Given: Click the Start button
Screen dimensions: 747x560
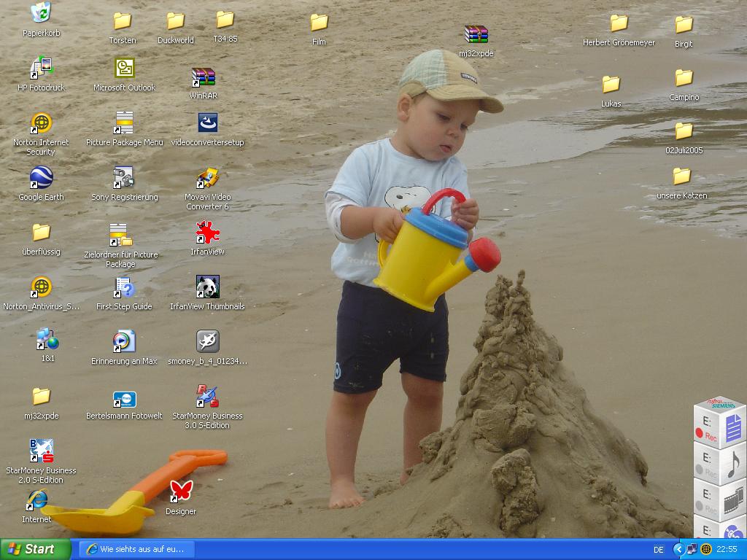Looking at the screenshot, I should click(35, 549).
